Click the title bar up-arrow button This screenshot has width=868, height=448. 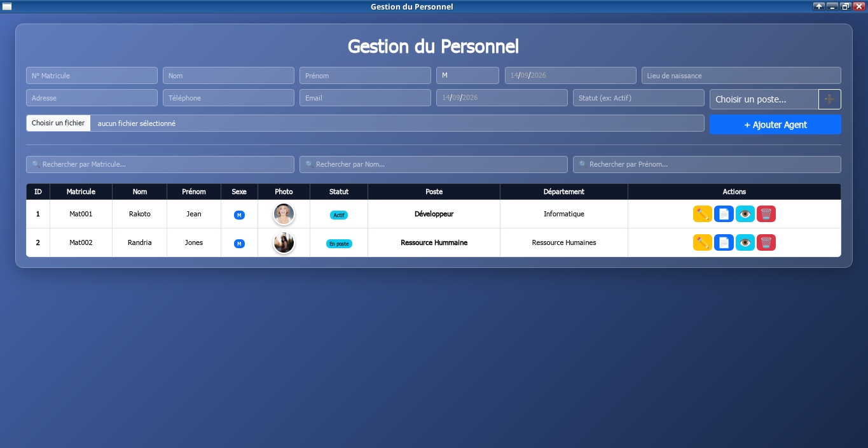(819, 6)
